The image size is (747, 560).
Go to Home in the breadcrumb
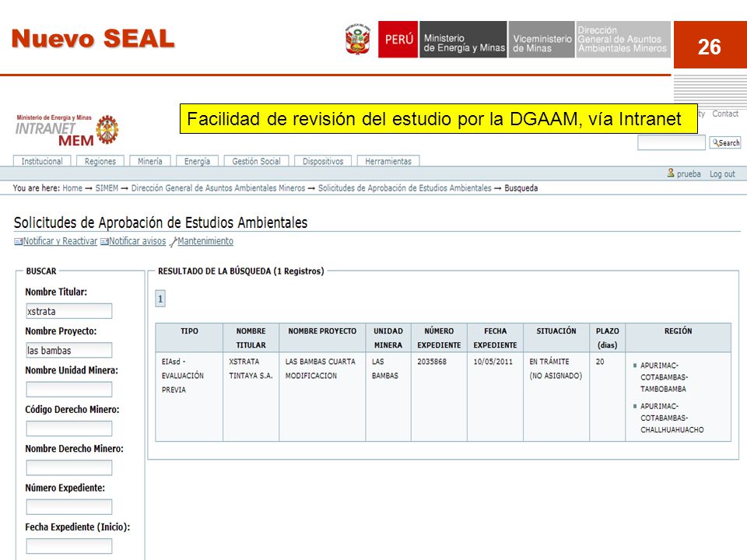(x=72, y=188)
